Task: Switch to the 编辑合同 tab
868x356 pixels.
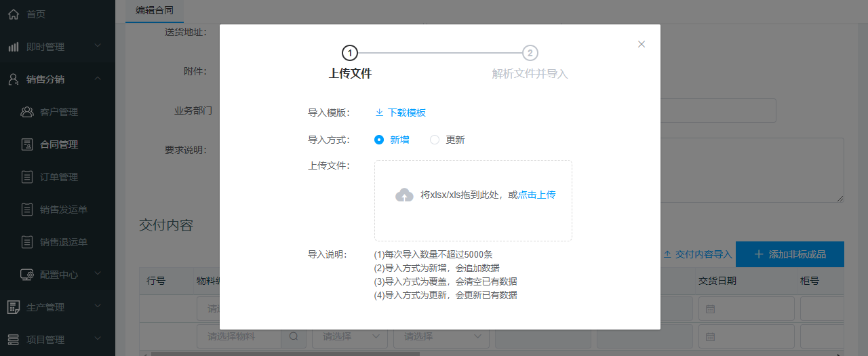Action: coord(155,10)
